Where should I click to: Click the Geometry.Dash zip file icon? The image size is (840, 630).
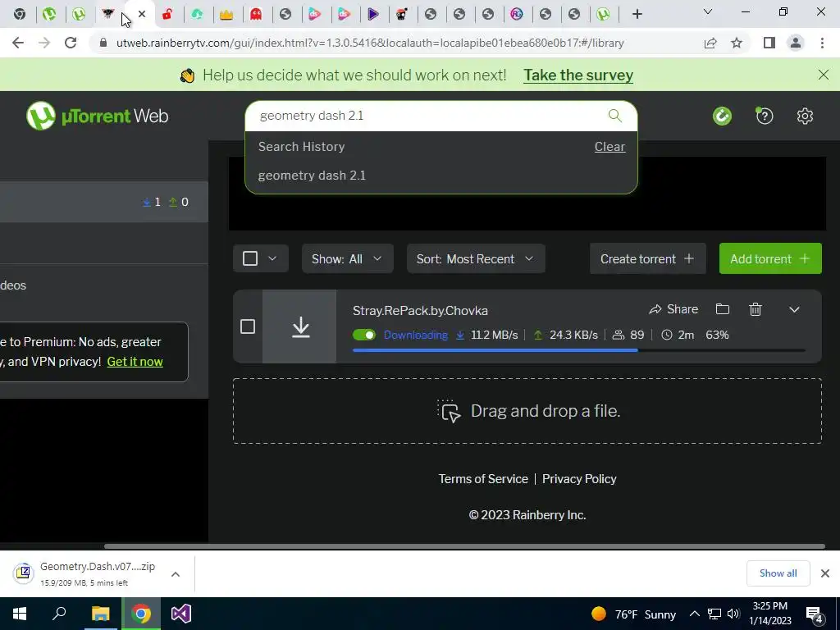pyautogui.click(x=24, y=573)
